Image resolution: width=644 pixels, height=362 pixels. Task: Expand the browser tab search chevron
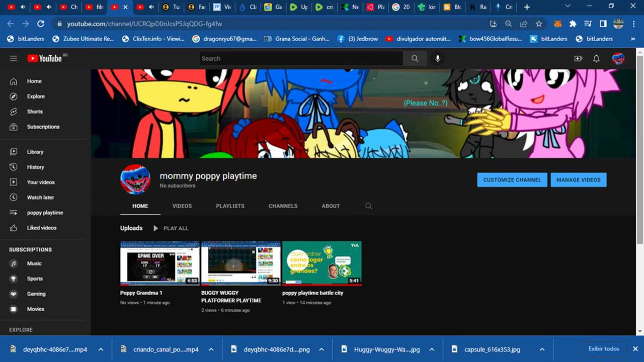point(568,7)
